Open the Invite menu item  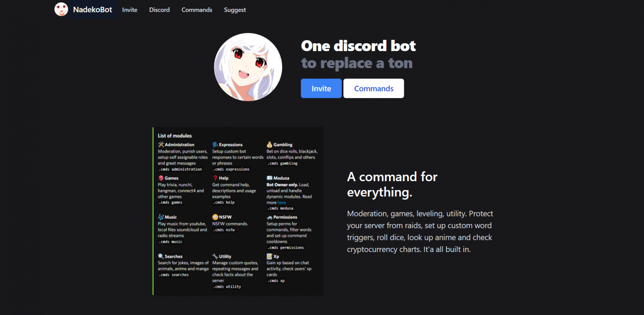coord(130,10)
